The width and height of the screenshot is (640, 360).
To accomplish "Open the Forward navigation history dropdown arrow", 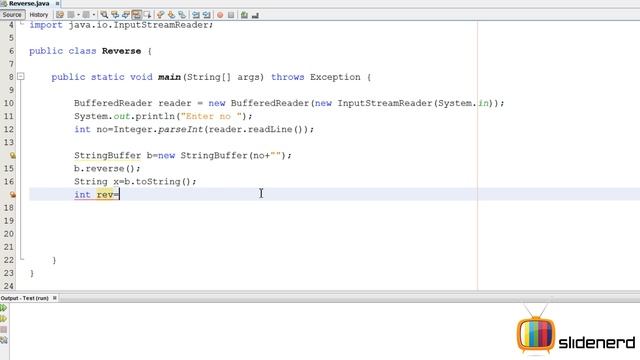I will pyautogui.click(x=94, y=15).
